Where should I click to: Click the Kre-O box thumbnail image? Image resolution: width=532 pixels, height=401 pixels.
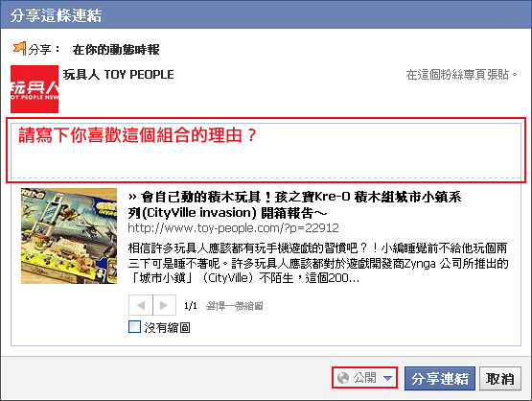click(x=69, y=236)
